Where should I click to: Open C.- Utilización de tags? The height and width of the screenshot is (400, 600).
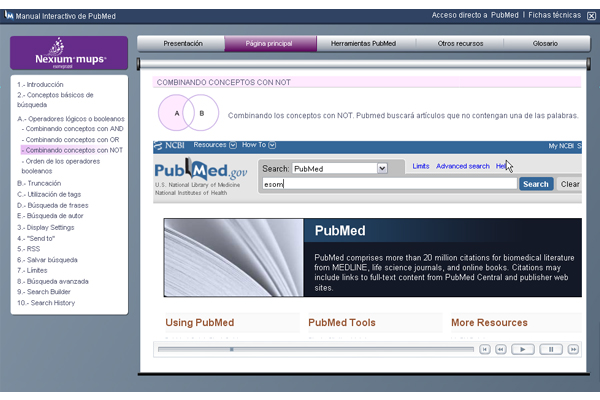pyautogui.click(x=49, y=194)
